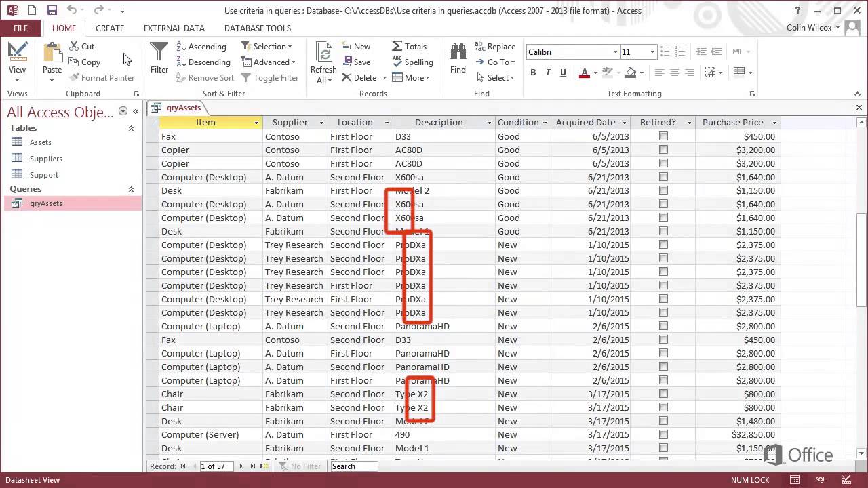This screenshot has width=868, height=488.
Task: Open Supplier column filter dropdown
Action: [x=321, y=123]
